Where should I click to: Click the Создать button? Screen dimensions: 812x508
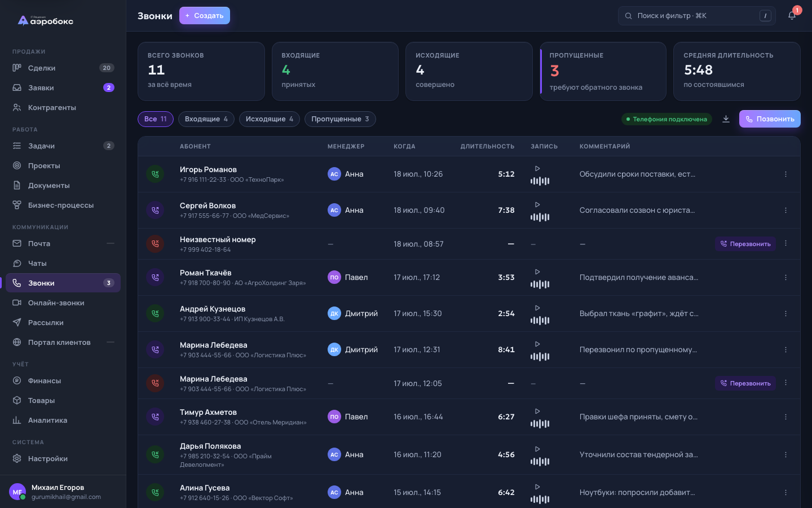tap(205, 16)
